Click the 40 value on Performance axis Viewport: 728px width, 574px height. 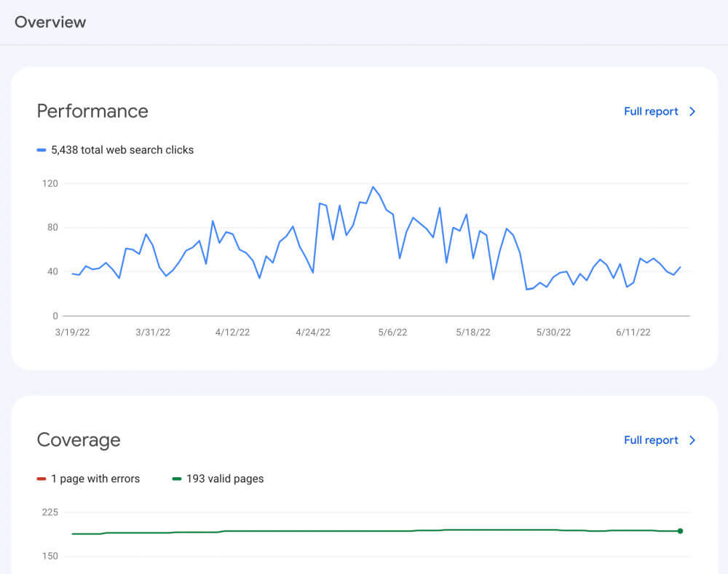(x=52, y=271)
